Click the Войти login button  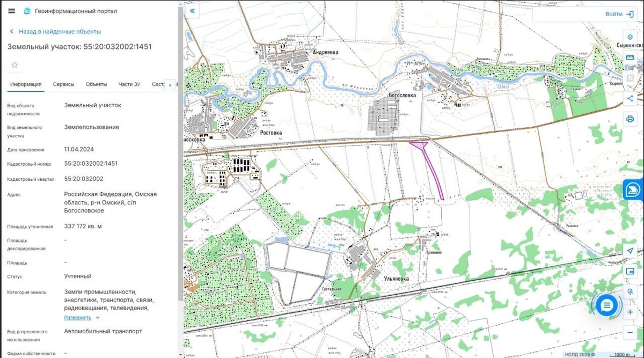pyautogui.click(x=613, y=14)
